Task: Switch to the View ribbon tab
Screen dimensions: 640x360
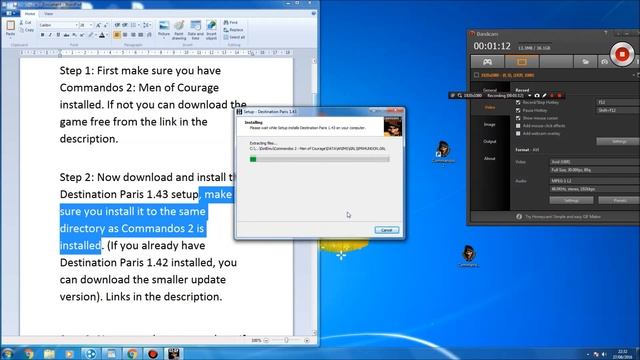Action: pyautogui.click(x=49, y=13)
